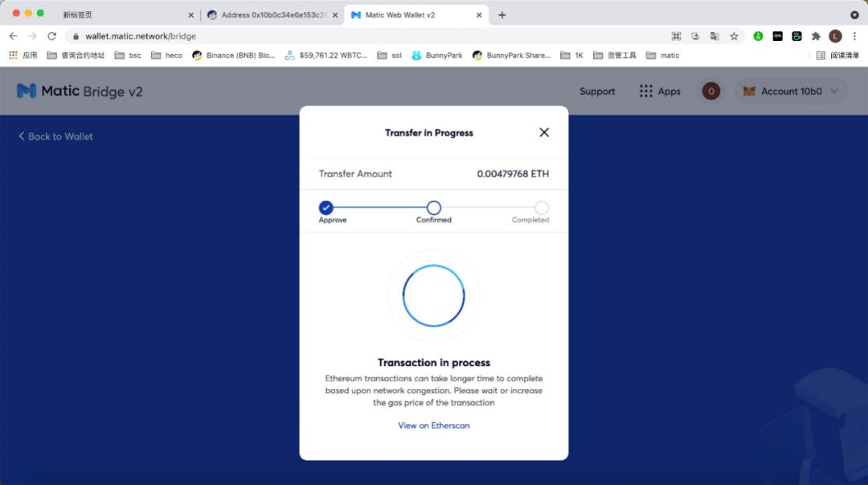Click the tab search arrow button
868x485 pixels.
[x=854, y=15]
